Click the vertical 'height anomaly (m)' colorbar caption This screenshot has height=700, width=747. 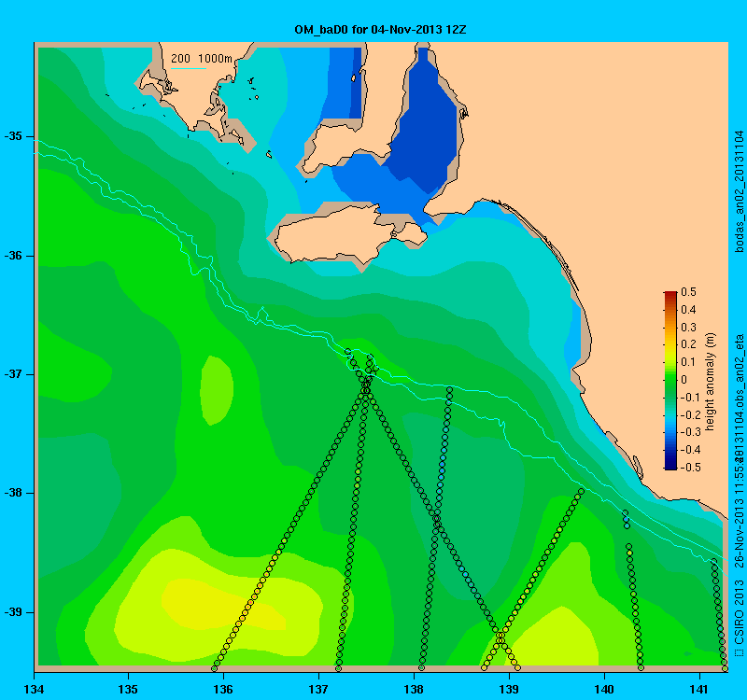click(711, 382)
